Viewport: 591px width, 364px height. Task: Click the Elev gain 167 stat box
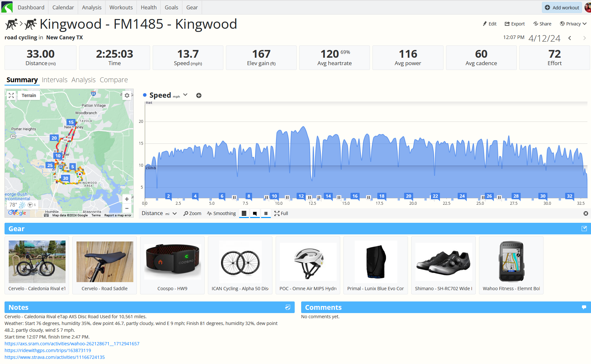pos(261,58)
